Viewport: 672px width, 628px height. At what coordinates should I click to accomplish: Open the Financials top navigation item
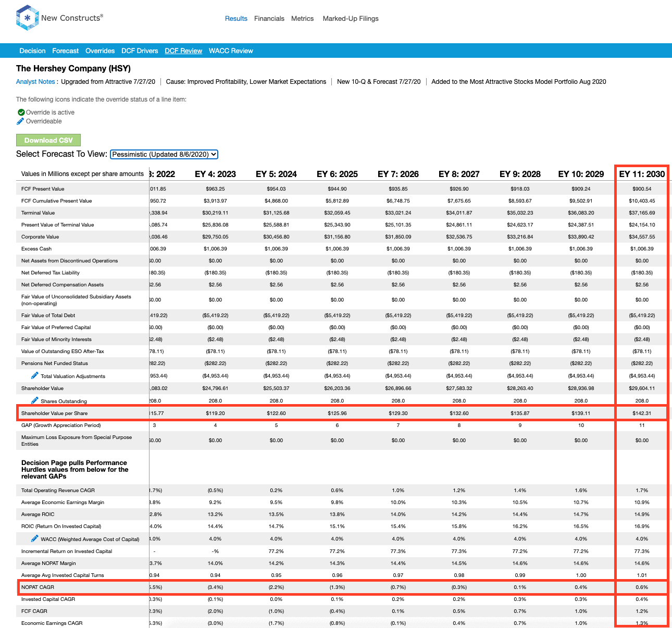pyautogui.click(x=269, y=18)
